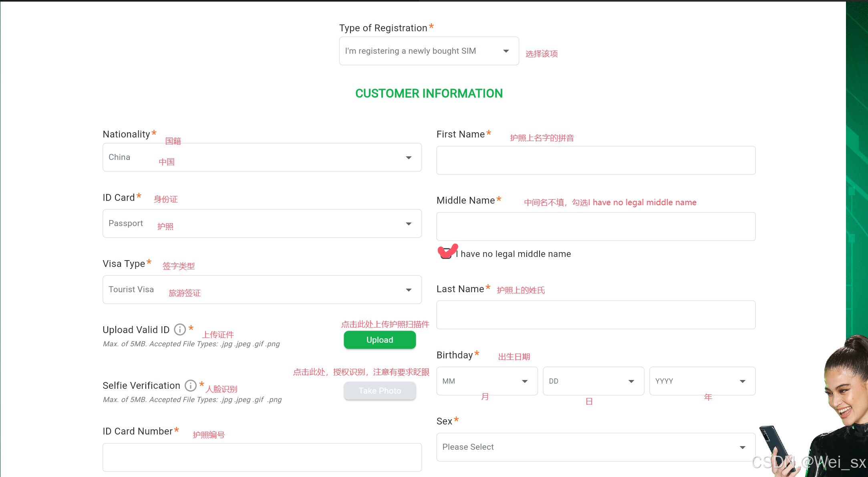This screenshot has height=477, width=868.
Task: Click info icon beside Selfie Verification
Action: pos(191,386)
